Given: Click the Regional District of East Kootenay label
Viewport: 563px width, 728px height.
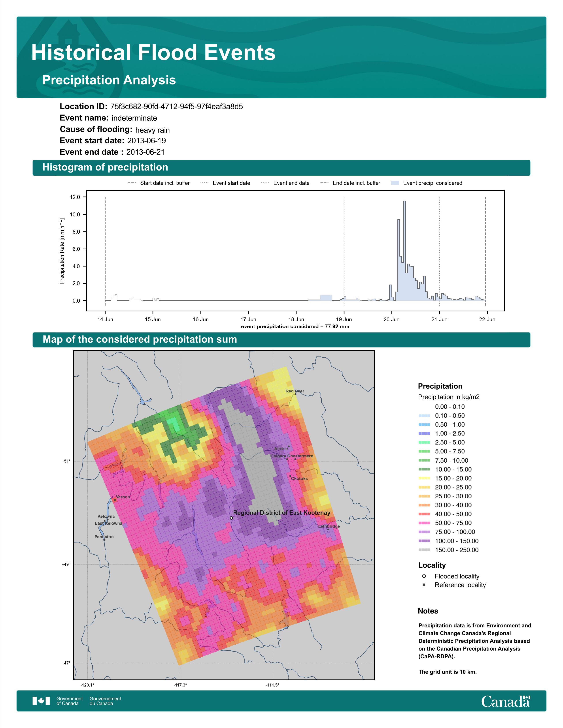Looking at the screenshot, I should pyautogui.click(x=281, y=513).
